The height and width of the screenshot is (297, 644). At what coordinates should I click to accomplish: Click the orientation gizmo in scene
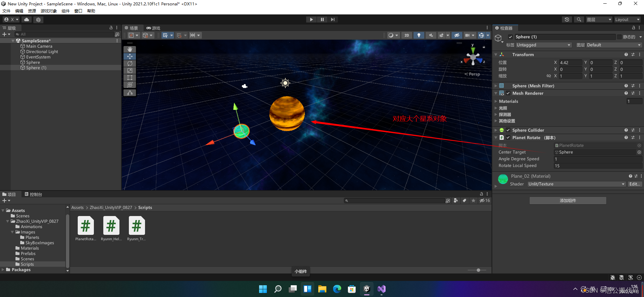[x=473, y=57]
